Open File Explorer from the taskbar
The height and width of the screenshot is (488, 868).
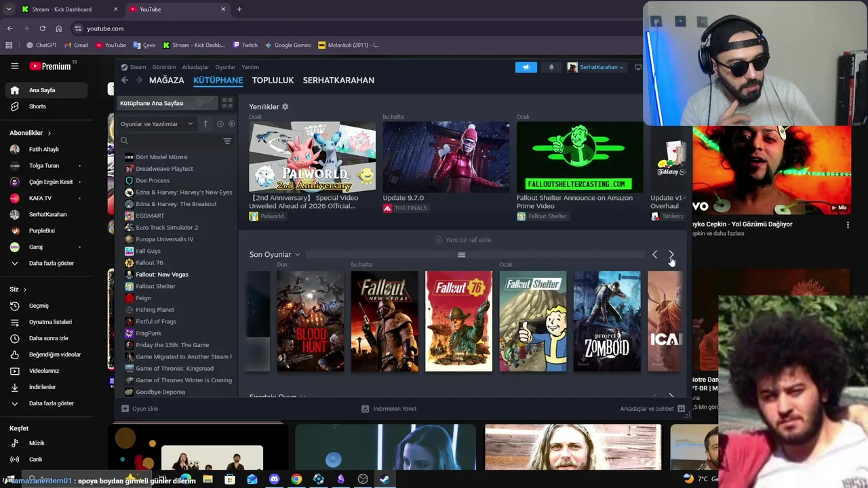(x=208, y=479)
